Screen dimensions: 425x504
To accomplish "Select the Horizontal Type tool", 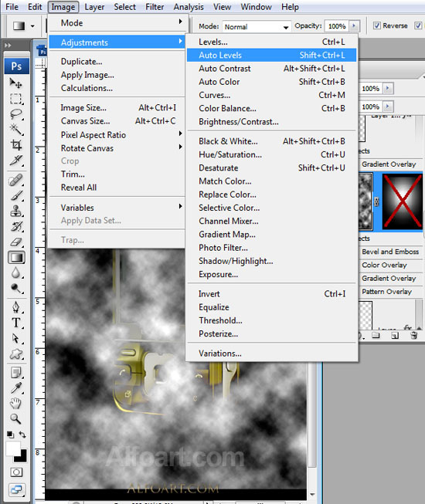I will 15,323.
